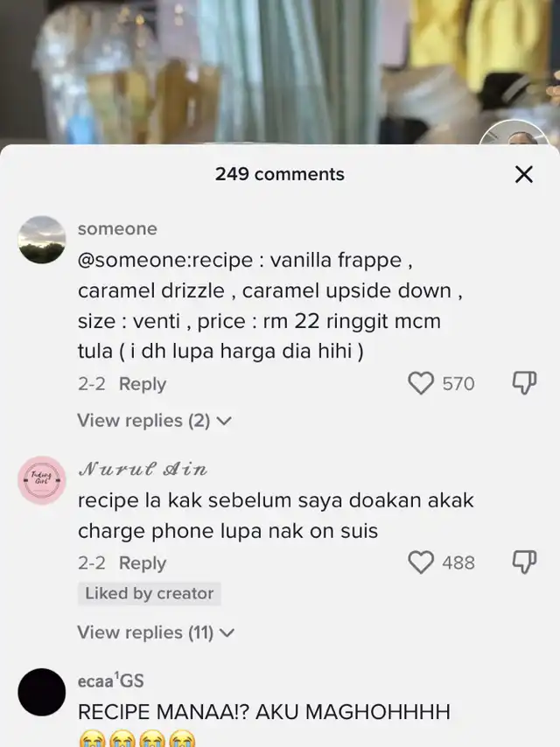560x747 pixels.
Task: Tap the 570 like count
Action: coord(458,384)
